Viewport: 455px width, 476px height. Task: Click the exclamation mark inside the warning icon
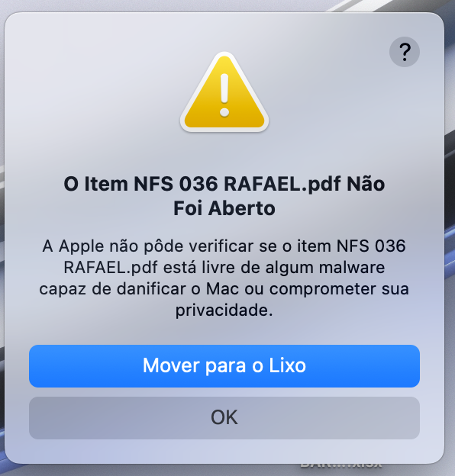point(224,95)
